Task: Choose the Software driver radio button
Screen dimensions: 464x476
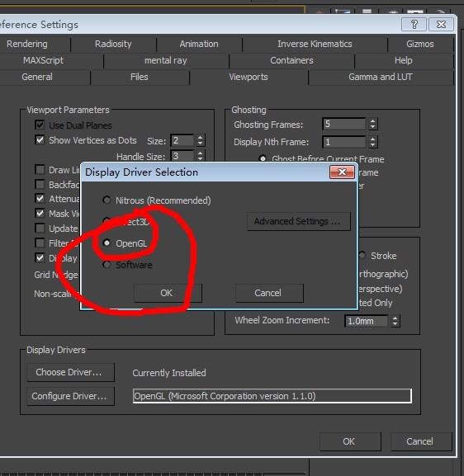Action: [x=107, y=265]
